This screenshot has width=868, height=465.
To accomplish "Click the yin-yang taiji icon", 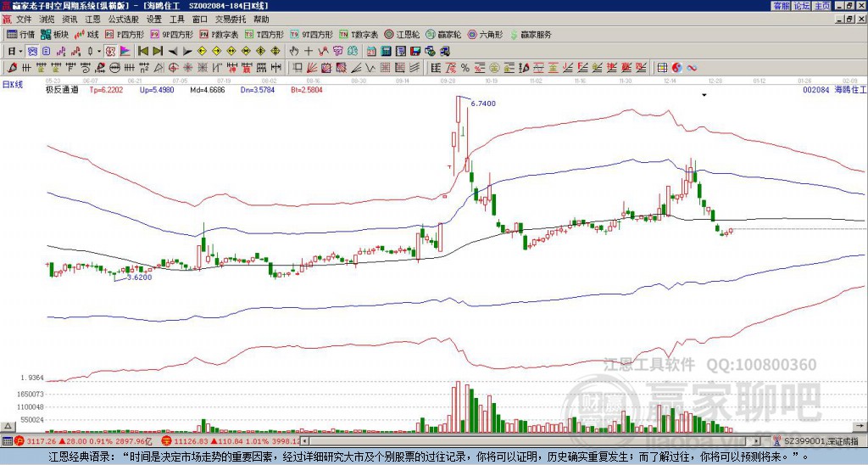I will click(676, 68).
